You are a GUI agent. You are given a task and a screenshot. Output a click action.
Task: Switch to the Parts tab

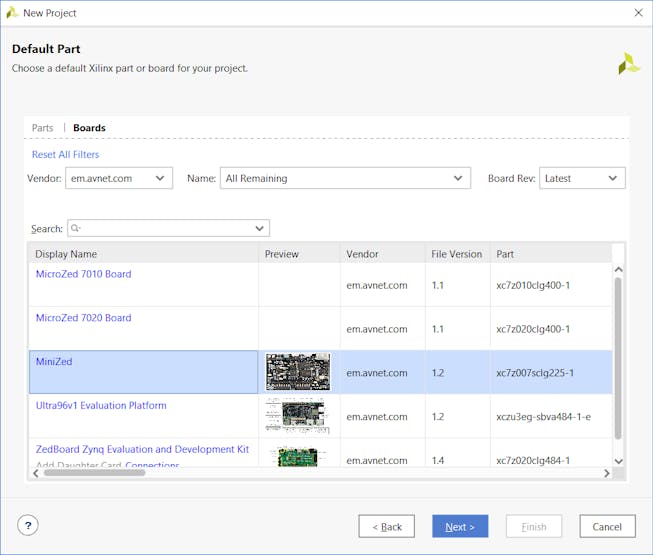coord(42,128)
